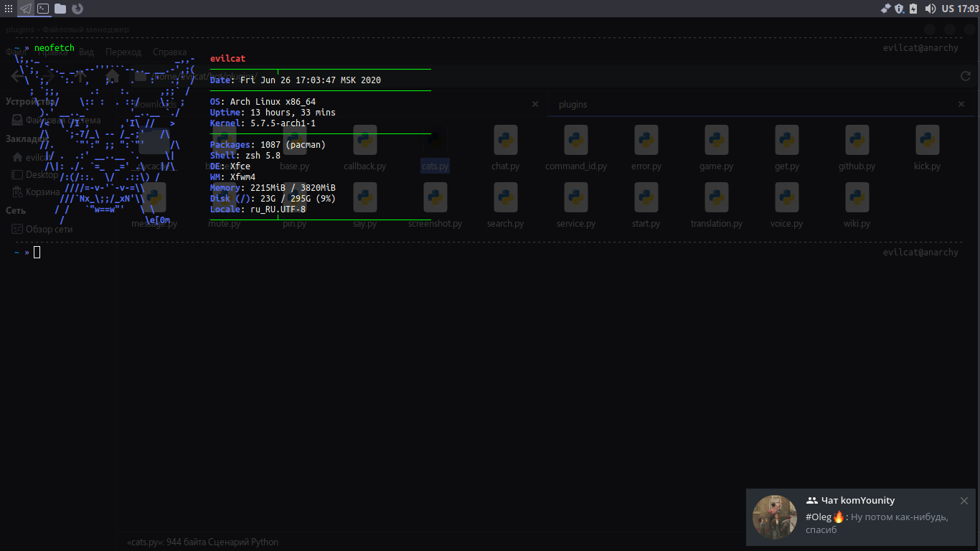This screenshot has width=980, height=551.
Task: Click the security shield tray icon
Action: [899, 9]
